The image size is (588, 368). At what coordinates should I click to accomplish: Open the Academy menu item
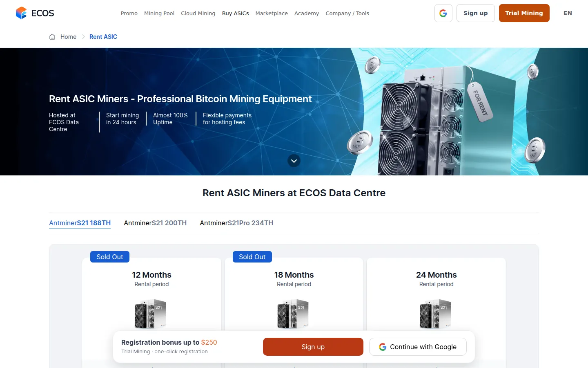click(x=307, y=13)
